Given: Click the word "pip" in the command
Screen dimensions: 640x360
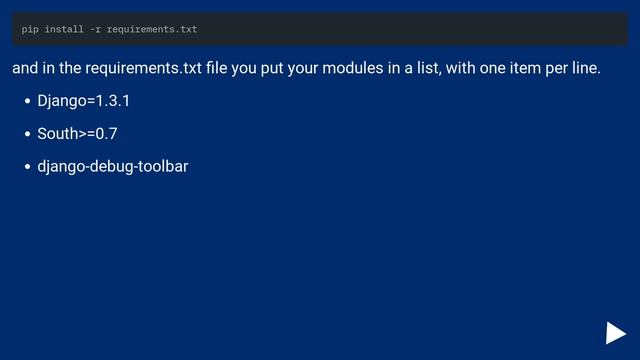Looking at the screenshot, I should 30,29.
